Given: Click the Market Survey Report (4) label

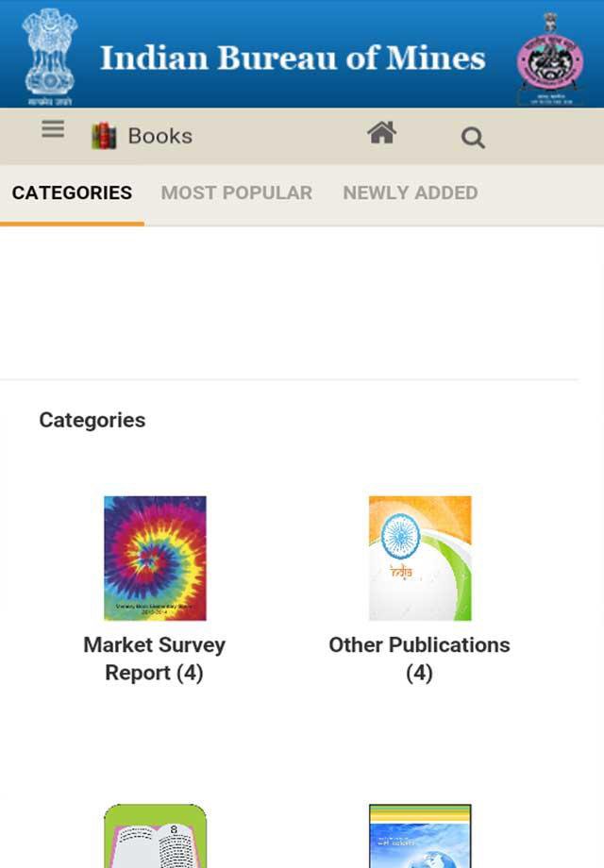Looking at the screenshot, I should click(154, 659).
